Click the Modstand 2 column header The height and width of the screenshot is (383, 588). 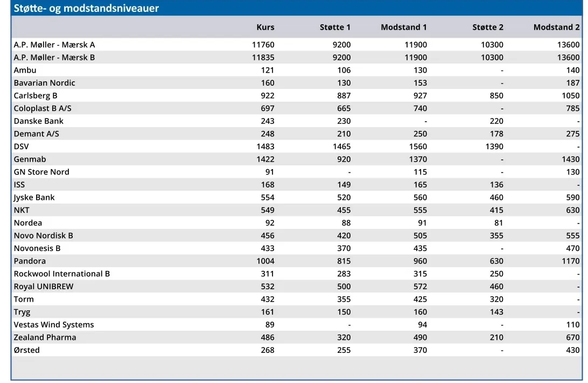coord(556,27)
